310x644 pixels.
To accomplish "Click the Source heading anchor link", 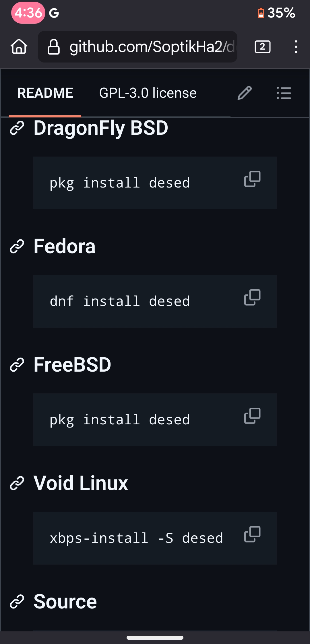I will (x=17, y=602).
